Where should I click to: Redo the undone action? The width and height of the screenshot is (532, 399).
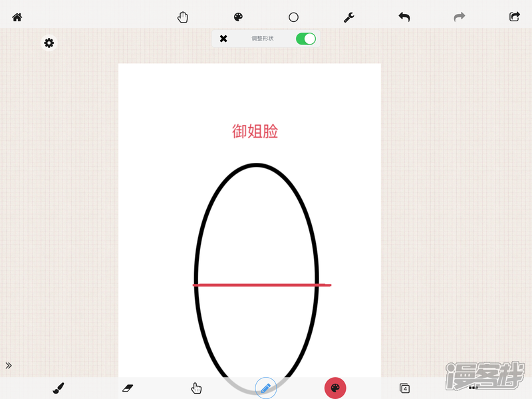point(460,17)
